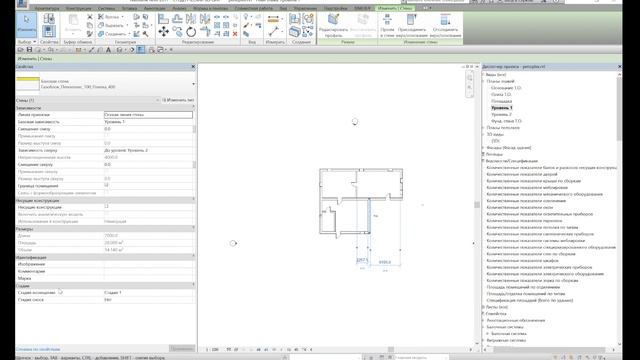Collapse the Идентификация properties section
This screenshot has height=360, width=640.
tap(193, 257)
